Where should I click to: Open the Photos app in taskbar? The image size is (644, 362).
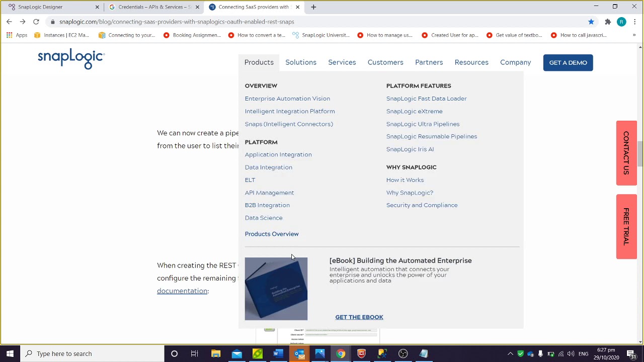pyautogui.click(x=320, y=353)
